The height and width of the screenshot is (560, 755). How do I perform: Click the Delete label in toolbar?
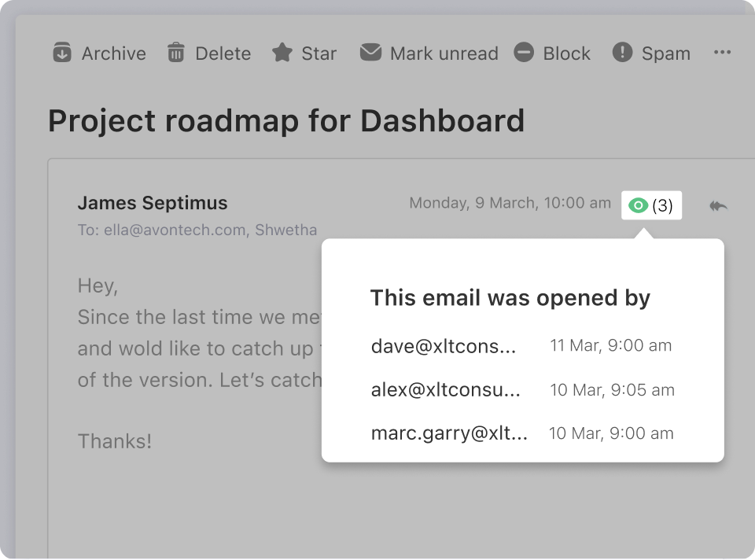(223, 53)
